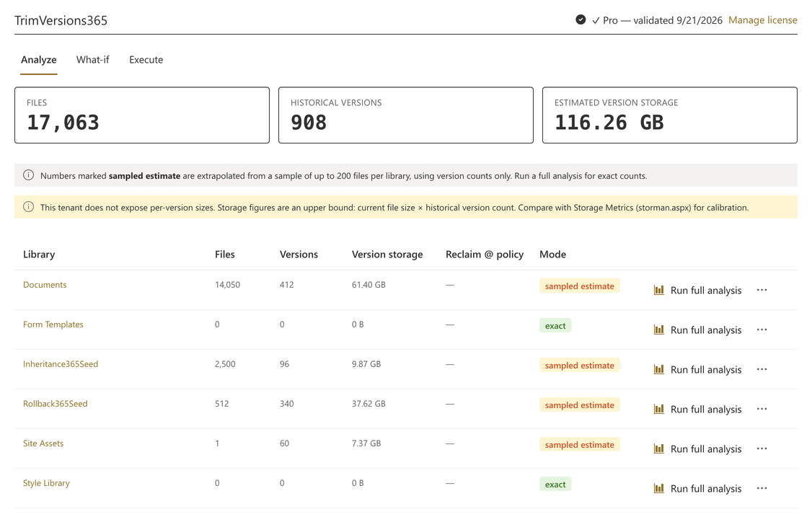Click the Version storage column header
The width and height of the screenshot is (812, 522).
click(x=387, y=255)
